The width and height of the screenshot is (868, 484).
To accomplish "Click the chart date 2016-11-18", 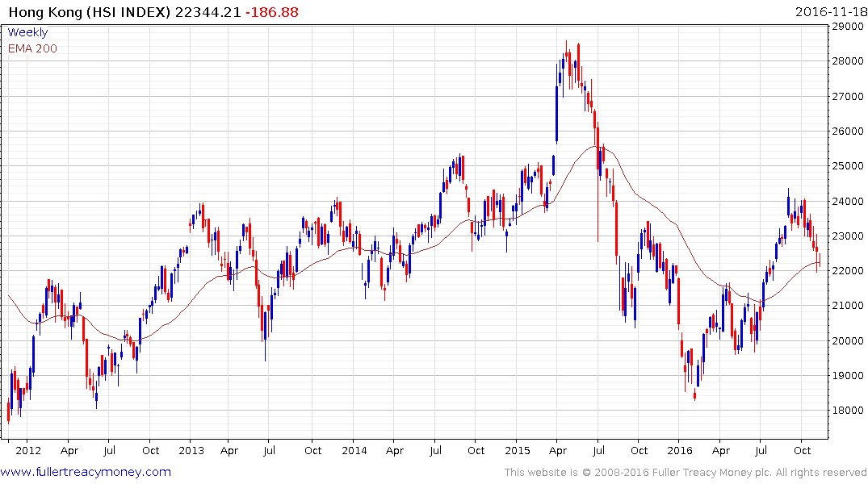I will 831,12.
